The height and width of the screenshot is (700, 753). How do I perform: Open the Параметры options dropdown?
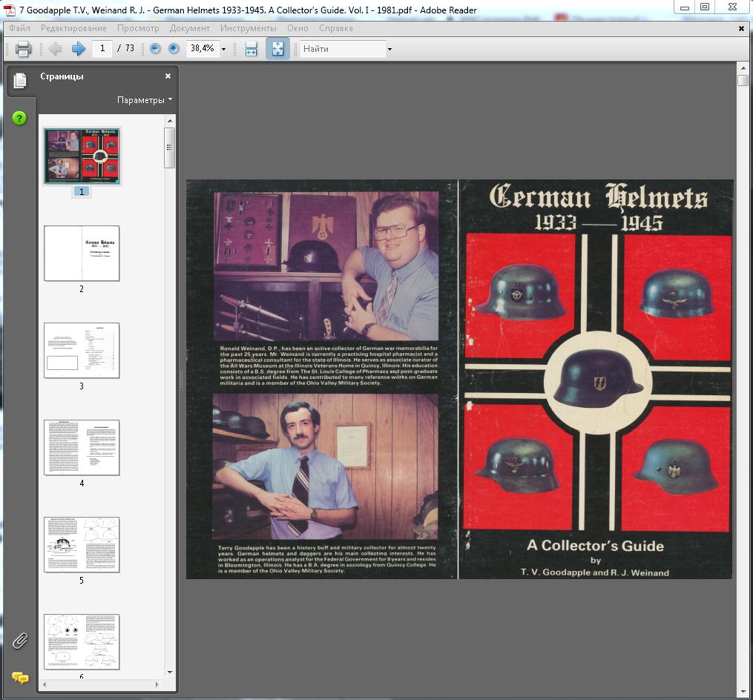click(x=145, y=99)
